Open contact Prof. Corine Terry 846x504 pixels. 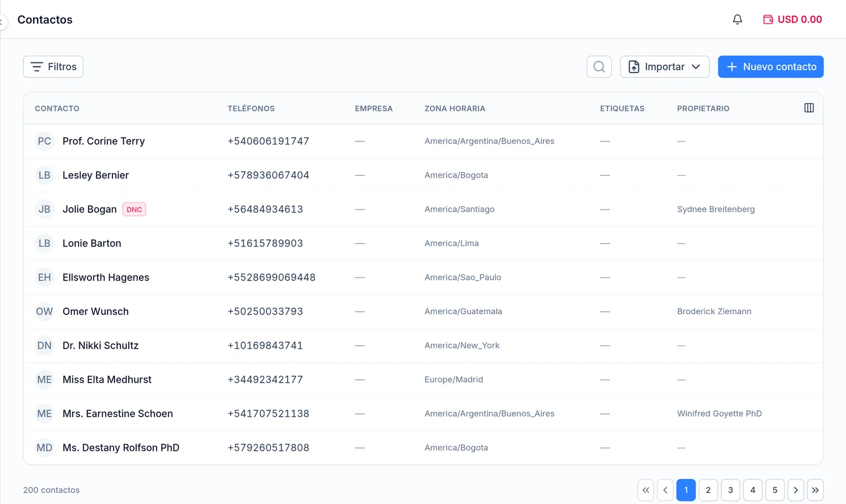(x=104, y=141)
